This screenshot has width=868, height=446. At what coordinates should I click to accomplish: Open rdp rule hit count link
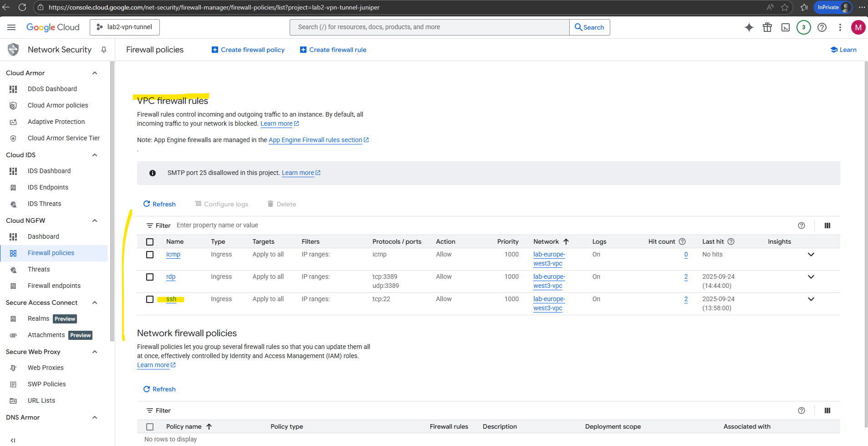point(686,277)
